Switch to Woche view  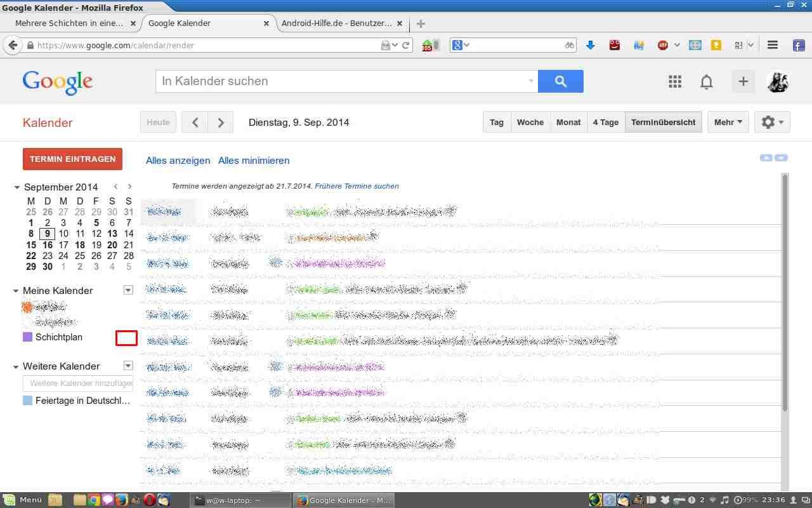[530, 123]
